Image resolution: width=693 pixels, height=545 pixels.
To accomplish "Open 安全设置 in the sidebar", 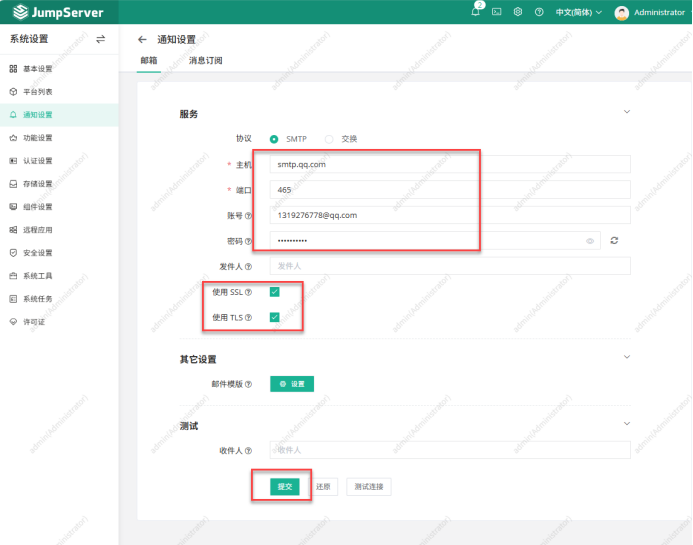I will 38,253.
